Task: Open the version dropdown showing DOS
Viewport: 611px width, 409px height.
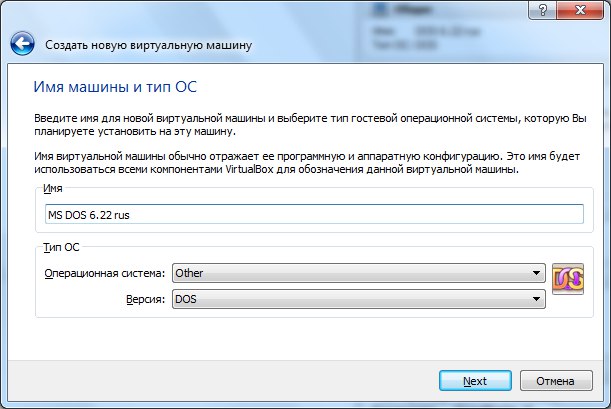Action: 358,299
